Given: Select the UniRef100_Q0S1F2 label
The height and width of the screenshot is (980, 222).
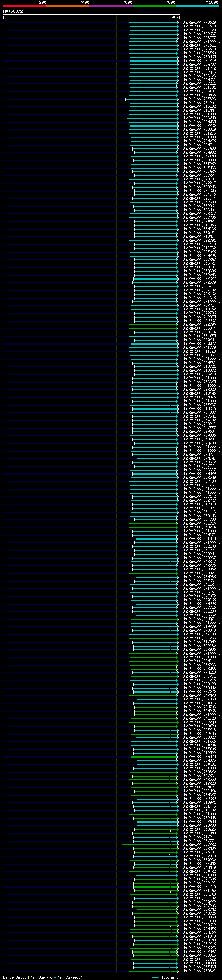Looking at the screenshot, I should 199,496.
